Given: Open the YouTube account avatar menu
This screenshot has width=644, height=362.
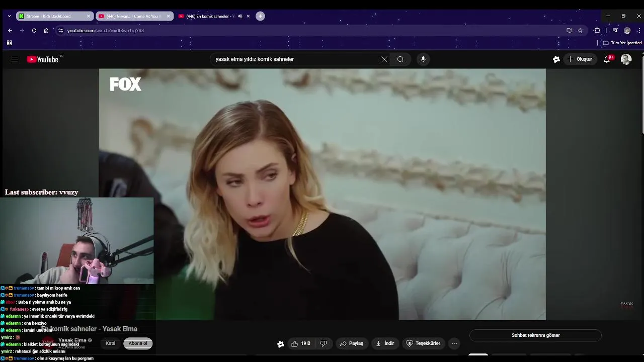Looking at the screenshot, I should click(626, 59).
